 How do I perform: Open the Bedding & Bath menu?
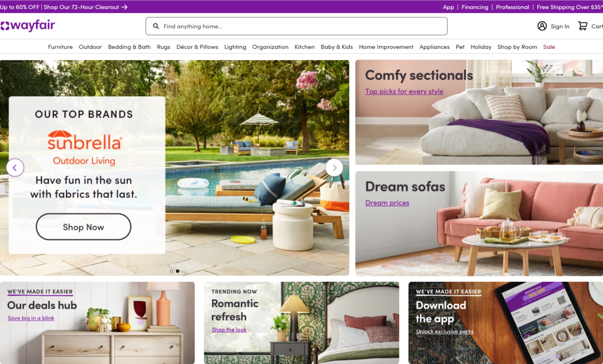tap(129, 47)
